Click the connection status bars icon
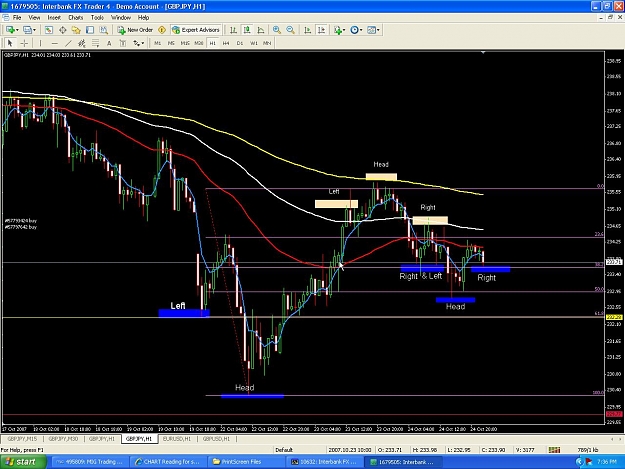Image resolution: width=625 pixels, height=469 pixels. [x=554, y=450]
